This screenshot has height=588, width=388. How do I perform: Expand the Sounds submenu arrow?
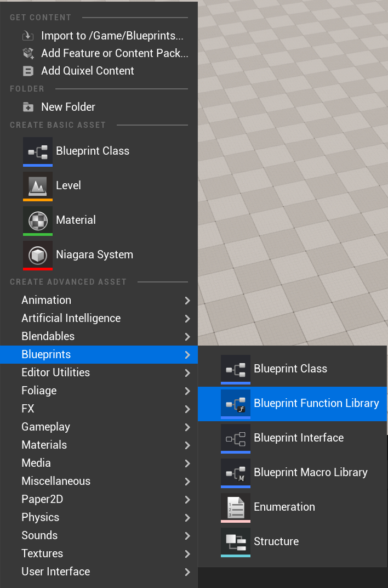pos(187,535)
